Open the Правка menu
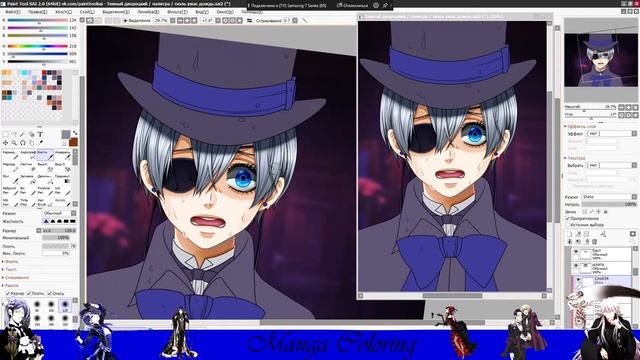The height and width of the screenshot is (360, 640). [x=38, y=12]
